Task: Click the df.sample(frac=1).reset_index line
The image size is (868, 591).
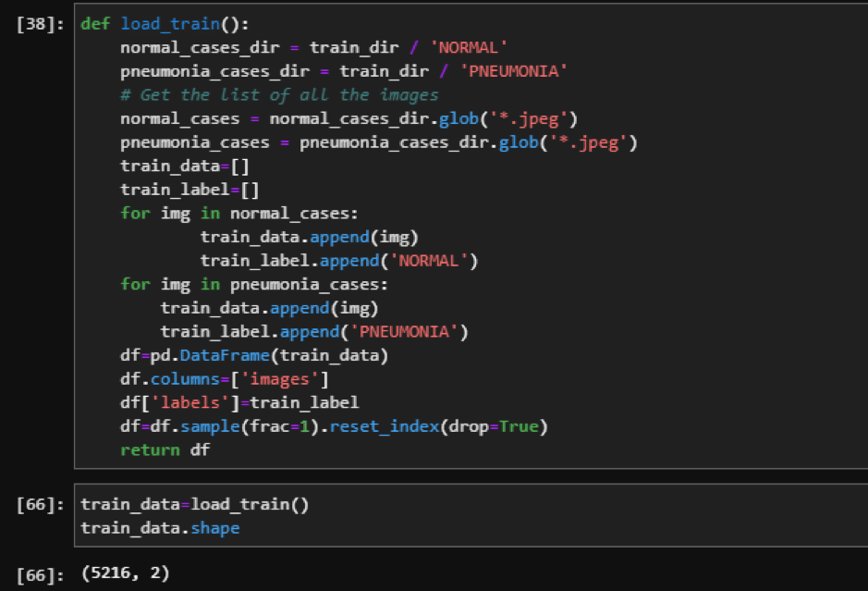Action: point(334,426)
